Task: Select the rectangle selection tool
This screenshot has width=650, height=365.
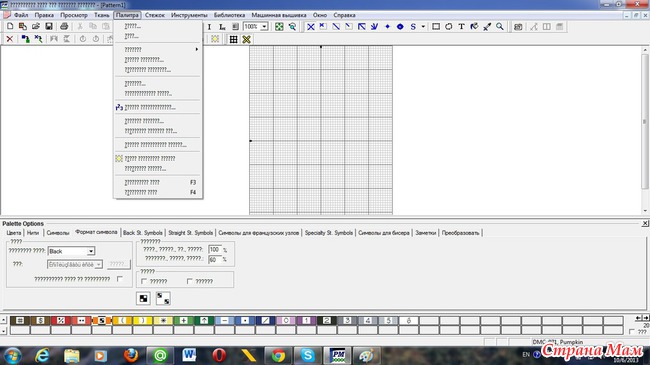Action: click(x=436, y=27)
